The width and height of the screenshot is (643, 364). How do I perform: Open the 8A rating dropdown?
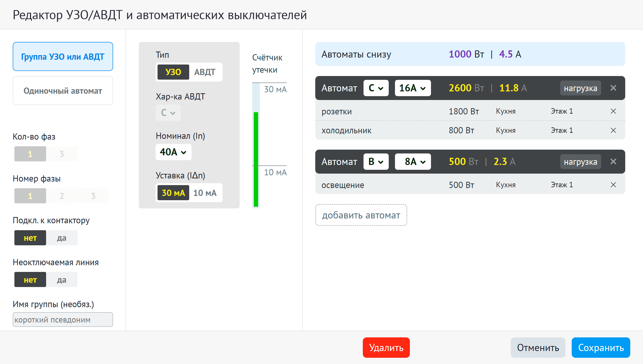point(413,162)
